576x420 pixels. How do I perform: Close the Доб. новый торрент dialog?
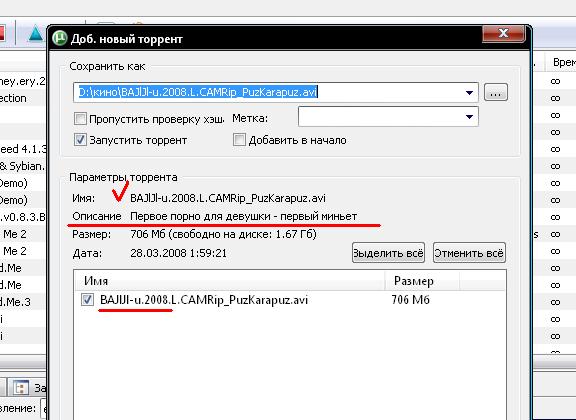tap(503, 33)
